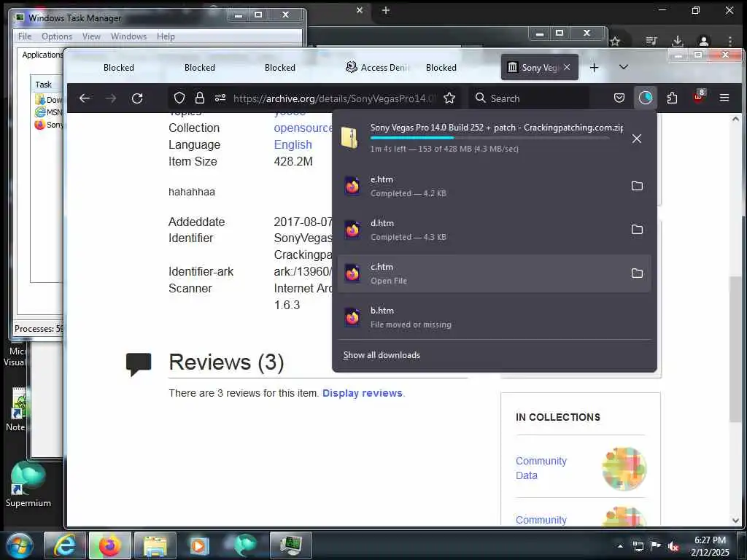This screenshot has height=560, width=747.
Task: Open Windows Explorer from the taskbar
Action: point(155,545)
